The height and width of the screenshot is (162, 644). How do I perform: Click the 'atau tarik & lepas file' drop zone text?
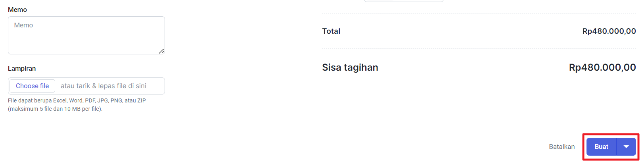(x=103, y=86)
